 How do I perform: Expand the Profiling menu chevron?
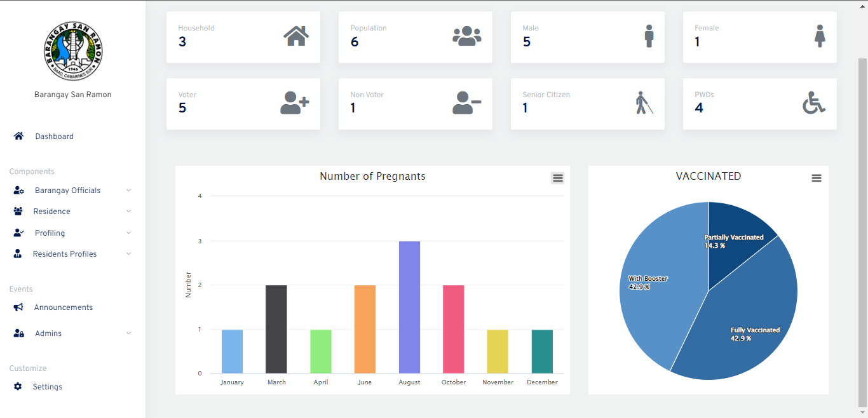click(x=129, y=233)
